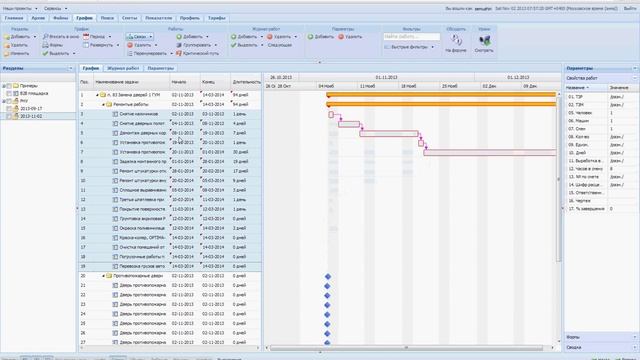
Task: Switch to the Сметы tab
Action: pyautogui.click(x=129, y=18)
